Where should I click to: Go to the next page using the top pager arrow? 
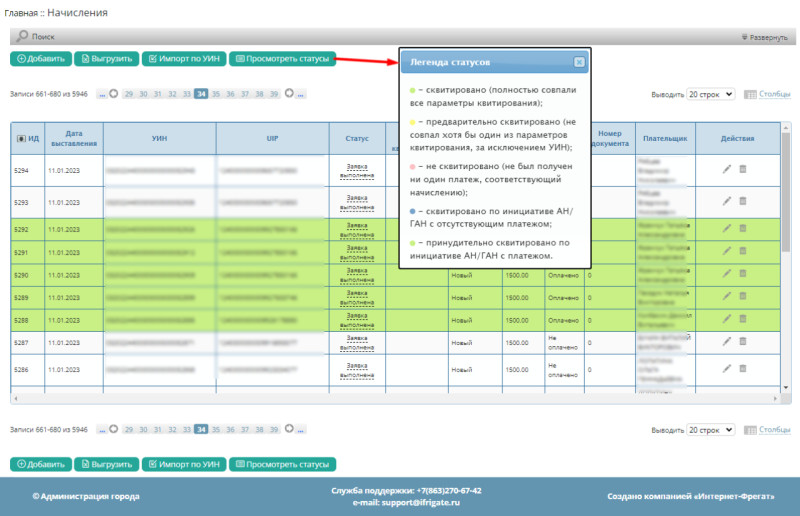click(x=290, y=94)
